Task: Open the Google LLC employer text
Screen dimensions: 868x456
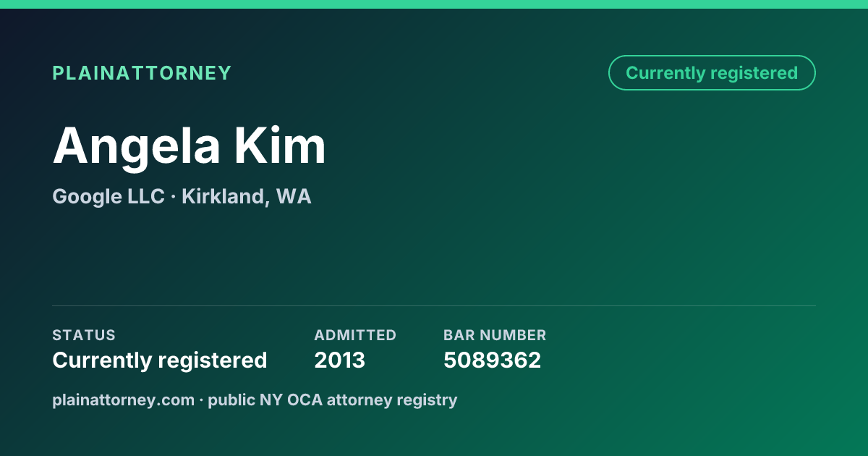Action: [109, 196]
